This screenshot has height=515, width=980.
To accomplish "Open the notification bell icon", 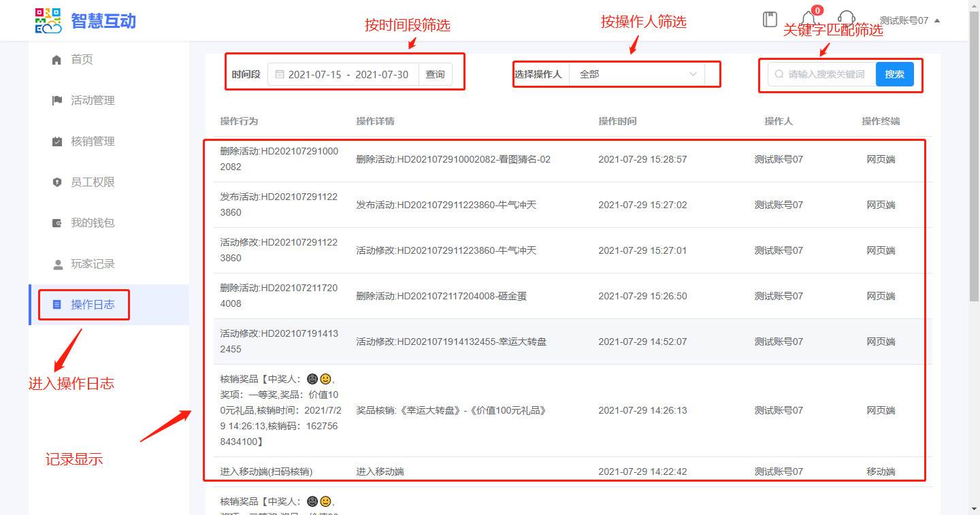I will click(808, 20).
